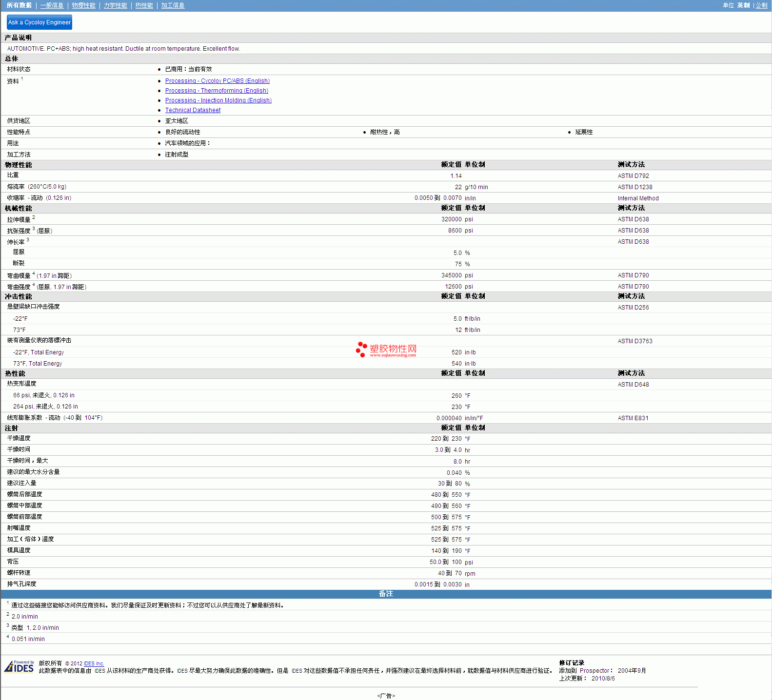Viewport: 772px width, 700px height.
Task: Select 英制 units option
Action: point(743,5)
